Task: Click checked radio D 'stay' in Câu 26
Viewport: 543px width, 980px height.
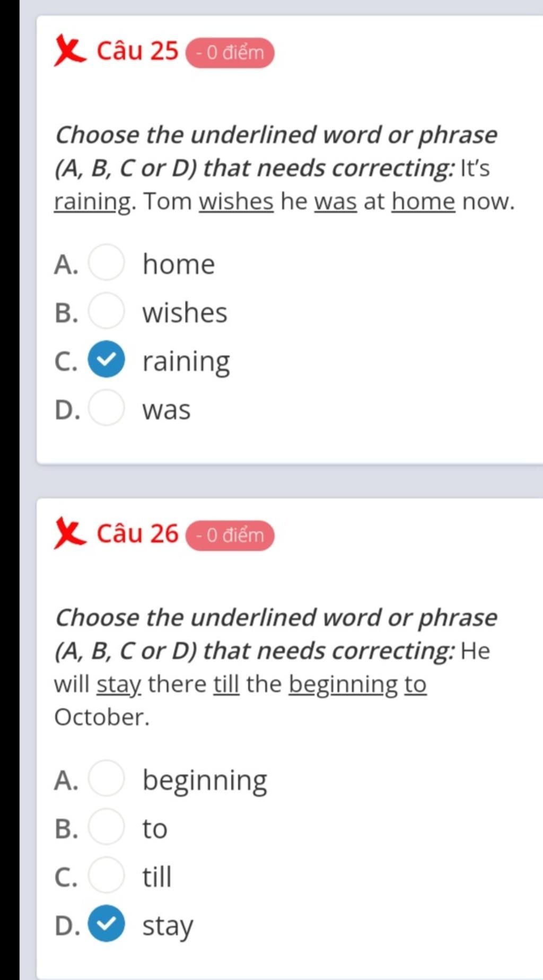Action: click(x=107, y=924)
